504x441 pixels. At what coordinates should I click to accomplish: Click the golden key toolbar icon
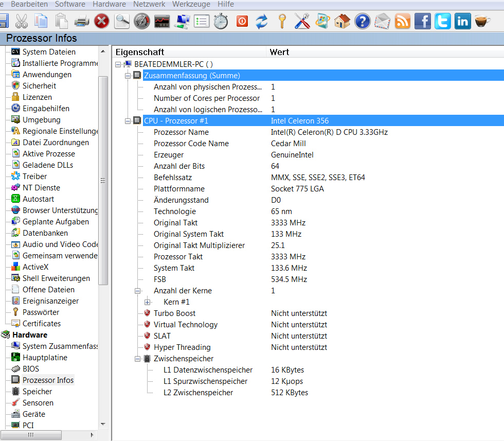tap(282, 21)
